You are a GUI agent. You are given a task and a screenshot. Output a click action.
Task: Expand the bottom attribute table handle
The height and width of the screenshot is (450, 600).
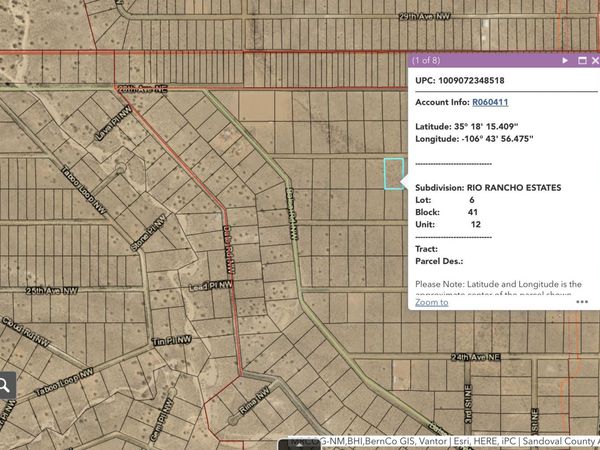[298, 445]
